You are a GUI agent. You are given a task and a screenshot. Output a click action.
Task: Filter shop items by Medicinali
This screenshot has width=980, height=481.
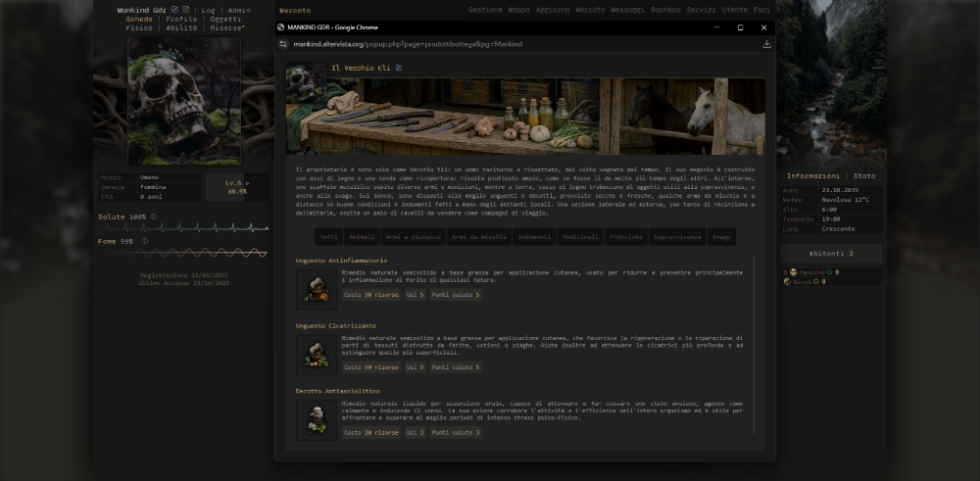tap(580, 237)
